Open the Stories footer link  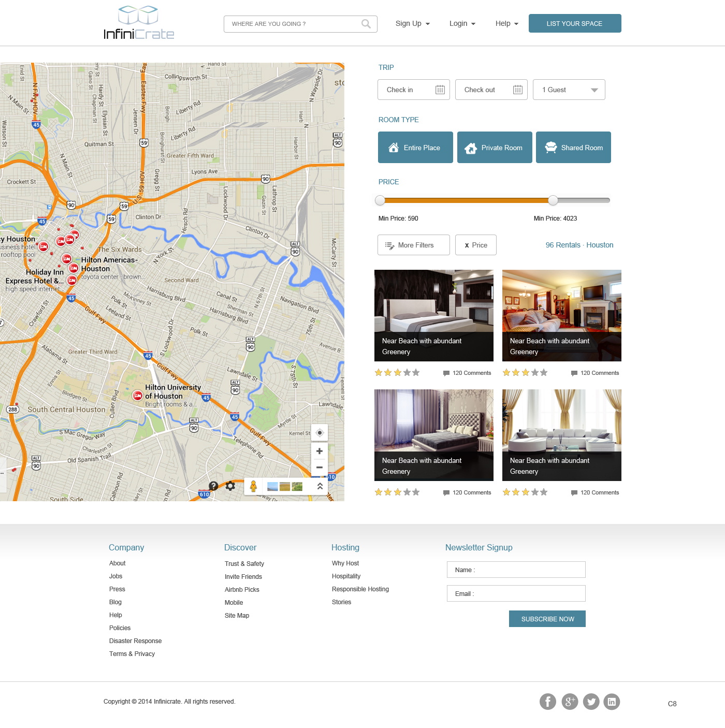(342, 602)
